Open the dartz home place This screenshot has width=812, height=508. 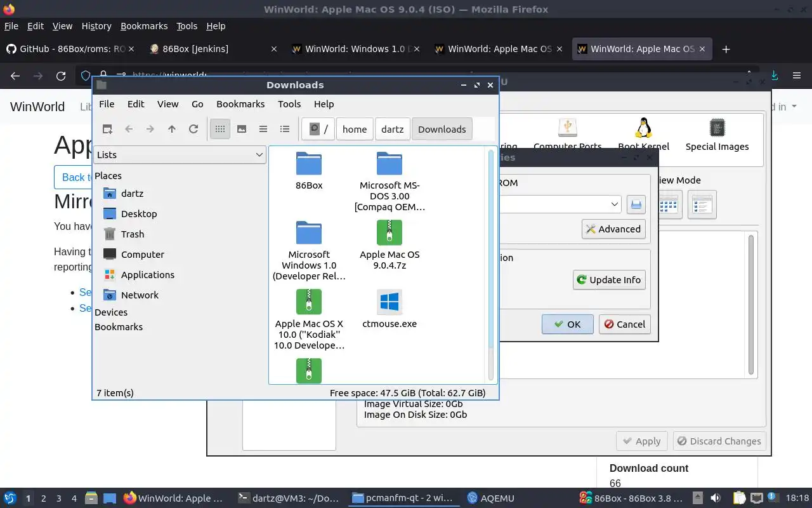point(132,193)
